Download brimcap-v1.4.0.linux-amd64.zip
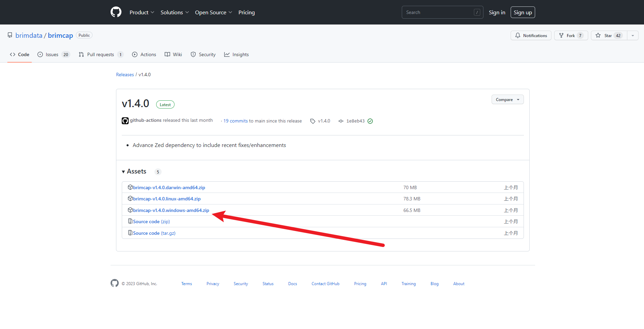 (x=167, y=199)
